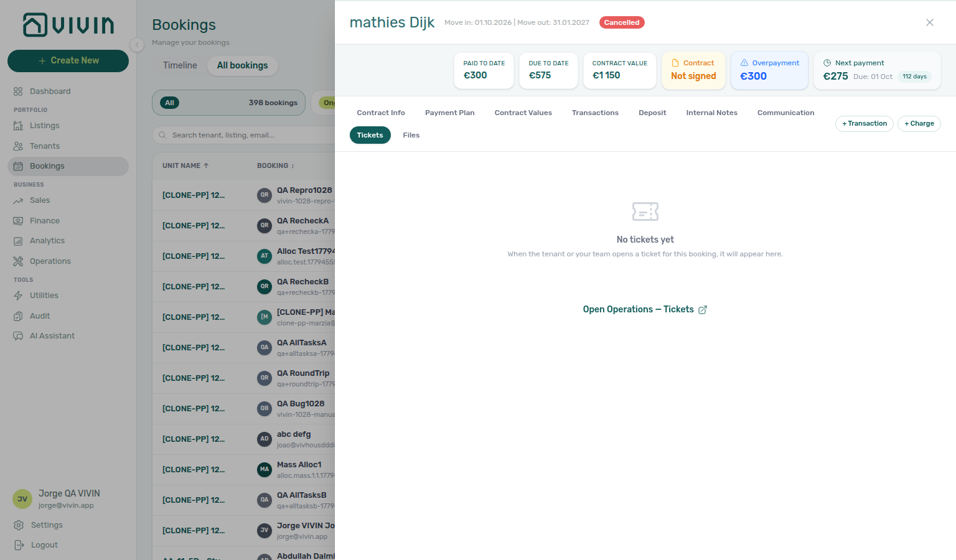Click the Overpayment warning icon
Image resolution: width=956 pixels, height=560 pixels.
[x=744, y=63]
